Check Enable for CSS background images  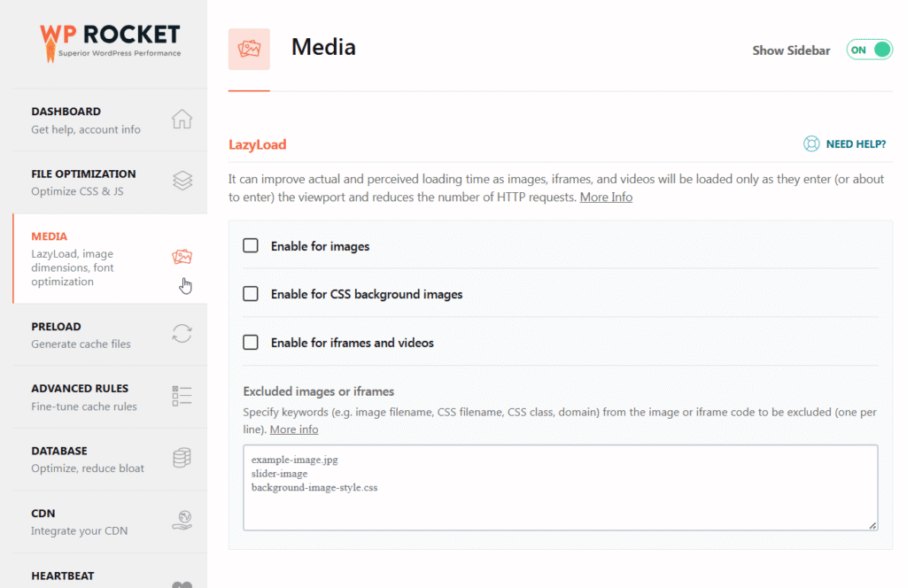[251, 294]
